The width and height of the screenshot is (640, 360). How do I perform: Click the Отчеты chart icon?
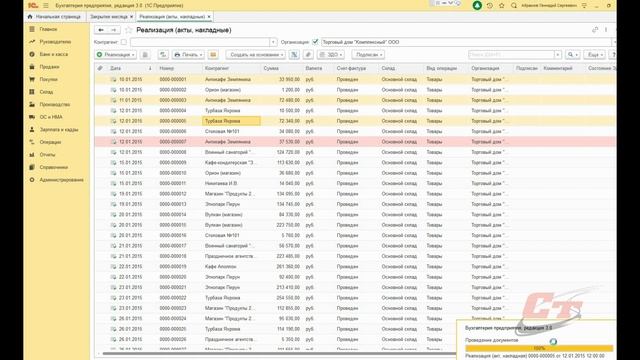[32, 155]
